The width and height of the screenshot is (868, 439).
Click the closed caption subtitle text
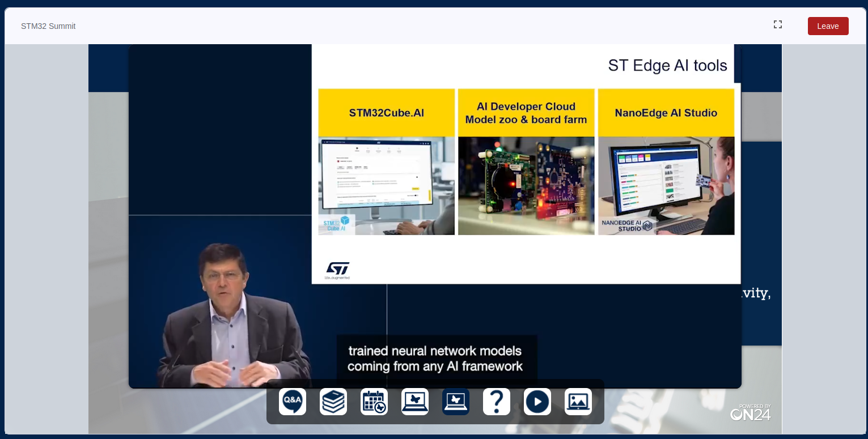coord(435,359)
